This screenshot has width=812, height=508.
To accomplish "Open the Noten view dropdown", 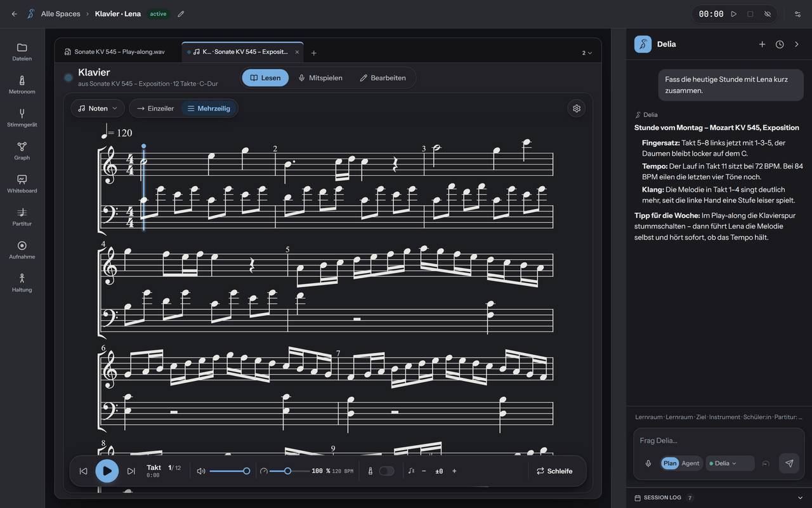I will coord(98,109).
